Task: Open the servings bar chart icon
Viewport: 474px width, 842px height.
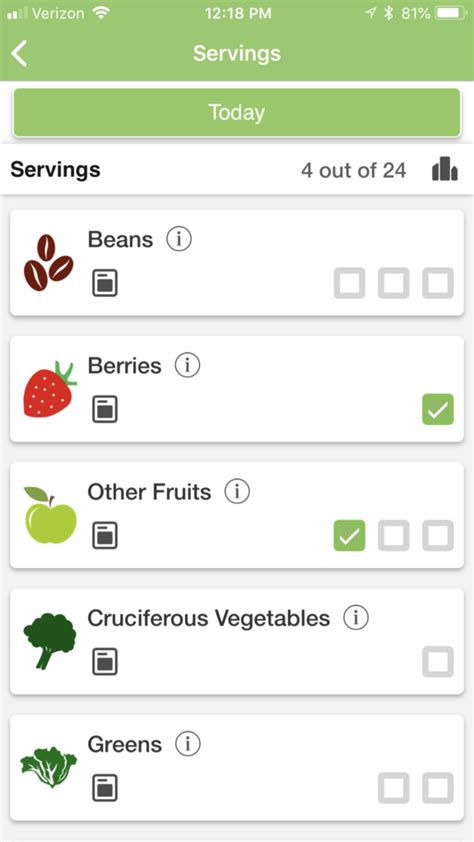Action: [x=445, y=170]
